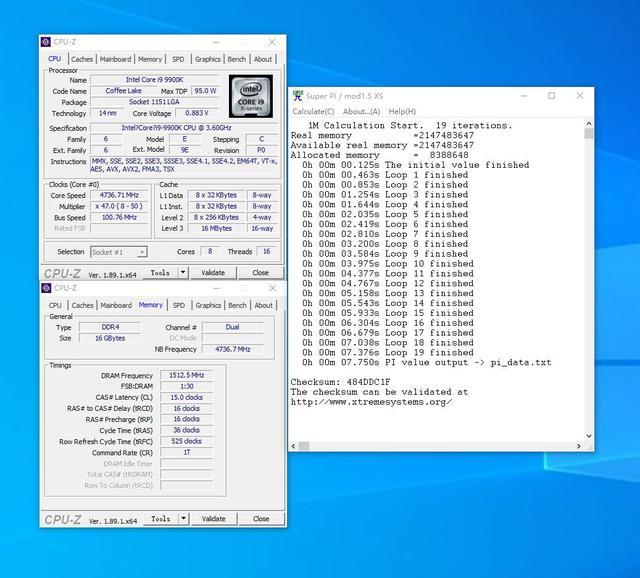Switch to CPU tab in bottom CPU-Z window
The image size is (640, 578).
click(55, 305)
